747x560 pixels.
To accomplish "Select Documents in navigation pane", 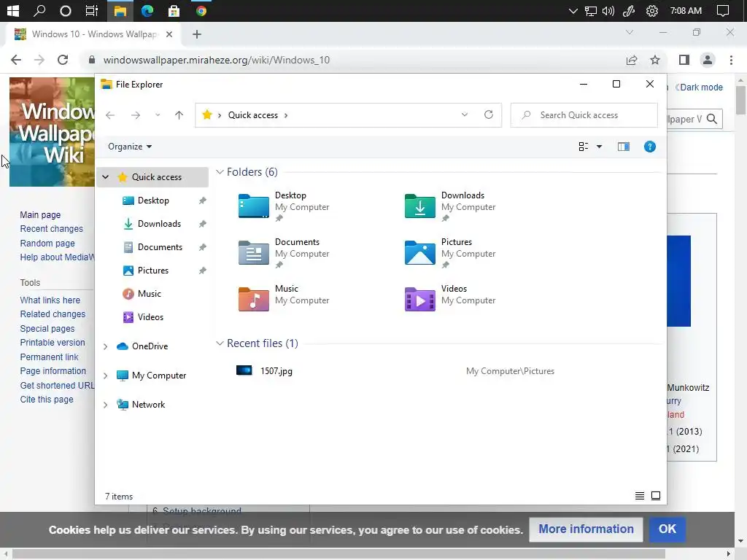I will 160,247.
